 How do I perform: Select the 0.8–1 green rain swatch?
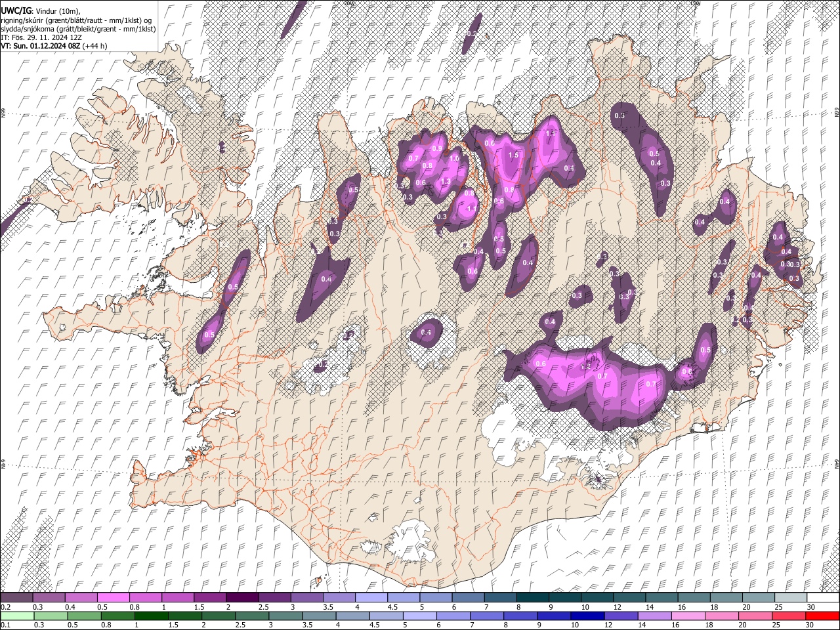pos(117,616)
